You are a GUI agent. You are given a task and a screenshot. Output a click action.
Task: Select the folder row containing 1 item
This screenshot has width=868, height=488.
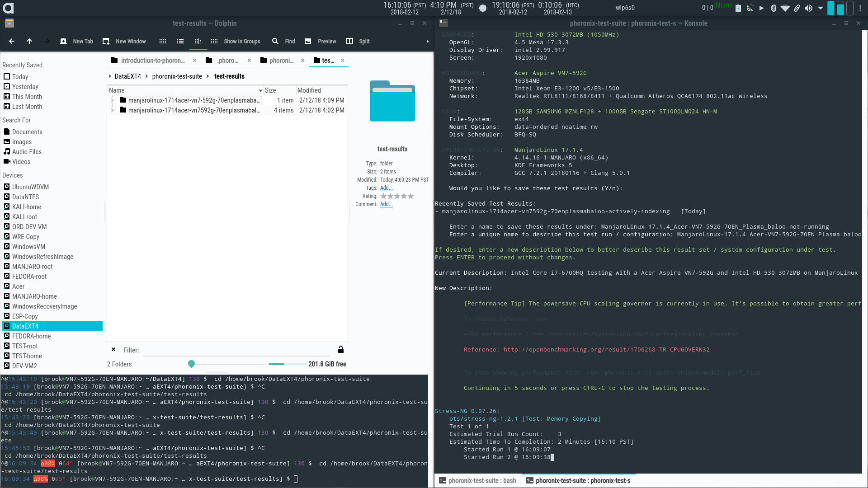pyautogui.click(x=227, y=100)
